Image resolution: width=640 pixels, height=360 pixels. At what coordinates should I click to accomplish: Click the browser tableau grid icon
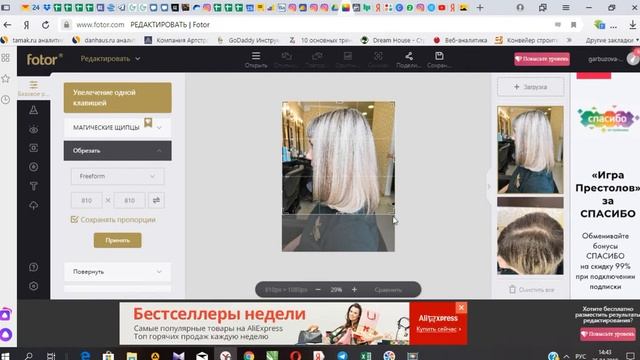click(5, 58)
